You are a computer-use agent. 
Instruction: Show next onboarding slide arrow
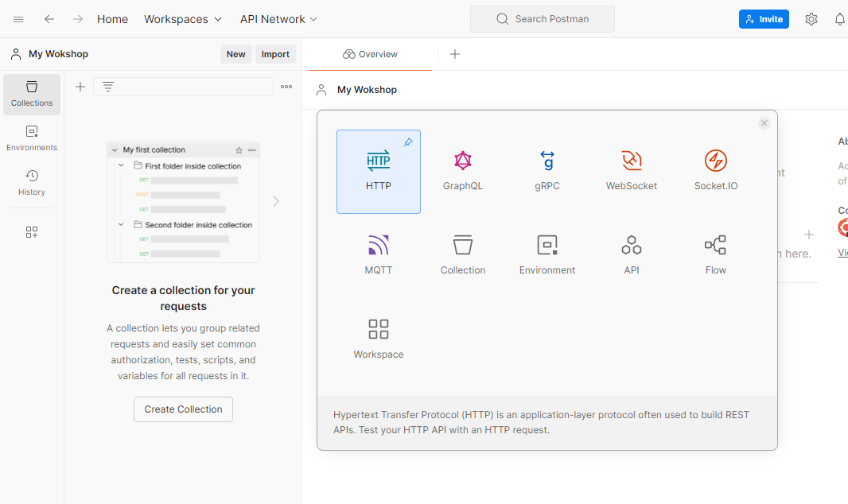tap(276, 201)
